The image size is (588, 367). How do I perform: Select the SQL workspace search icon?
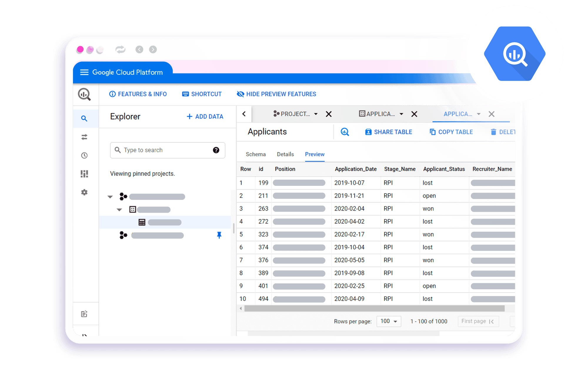pos(84,119)
